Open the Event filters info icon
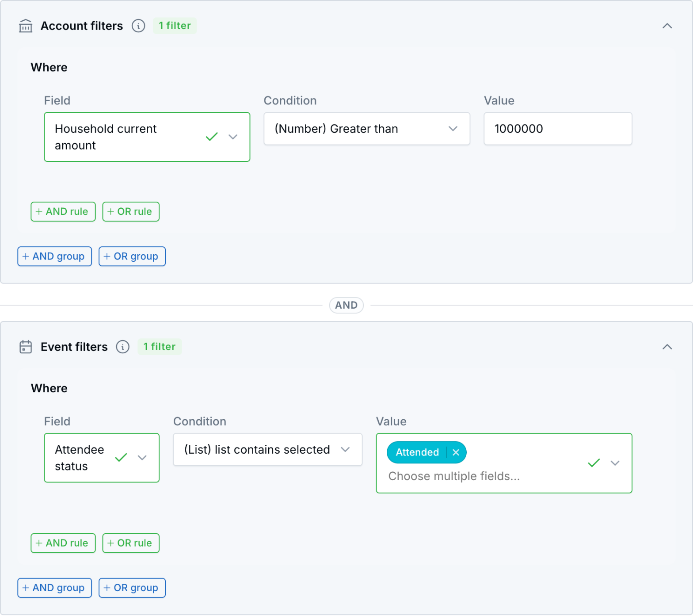 pyautogui.click(x=123, y=347)
